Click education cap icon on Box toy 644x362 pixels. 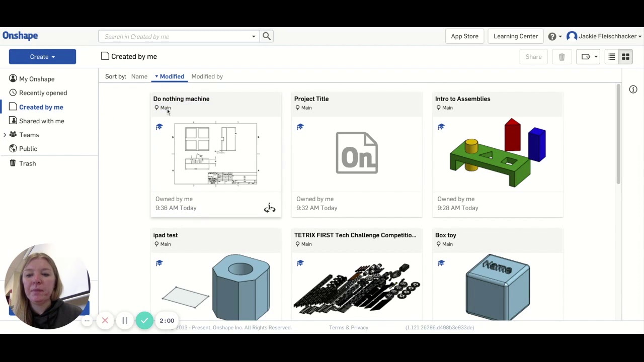pyautogui.click(x=441, y=263)
